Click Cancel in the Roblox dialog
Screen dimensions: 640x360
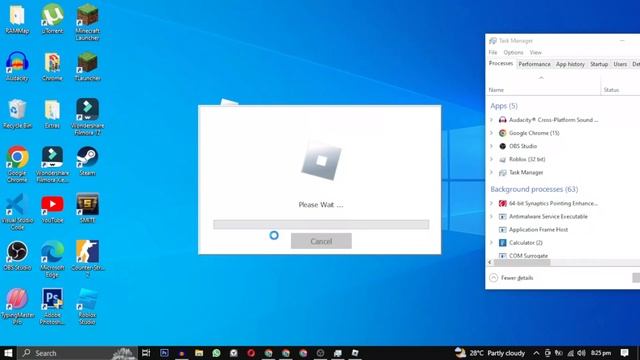click(321, 241)
